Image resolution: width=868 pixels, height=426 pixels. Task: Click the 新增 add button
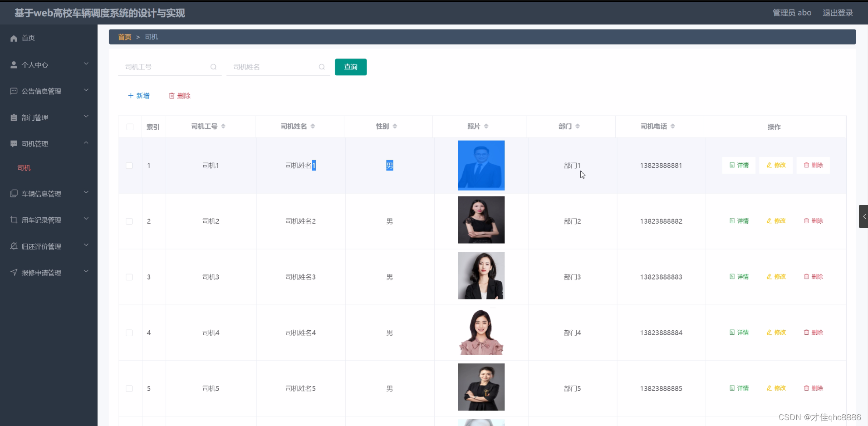(139, 96)
